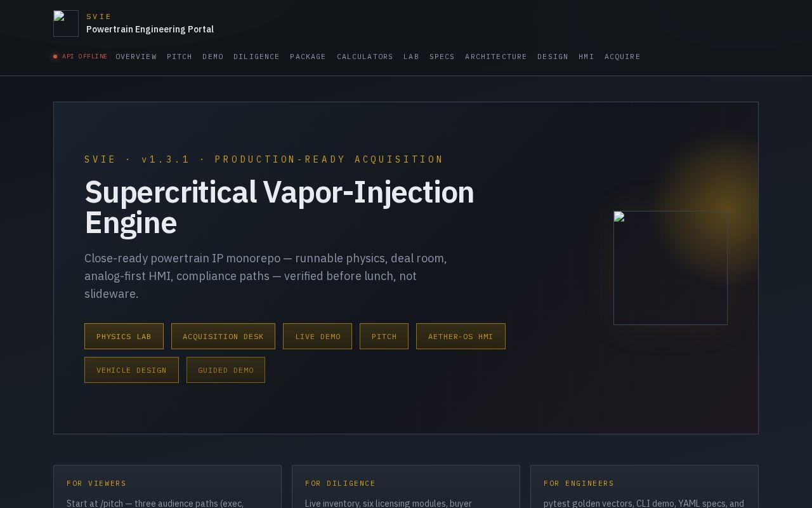Open the Calculators nav item
Screen dimensions: 812x508
(365, 57)
